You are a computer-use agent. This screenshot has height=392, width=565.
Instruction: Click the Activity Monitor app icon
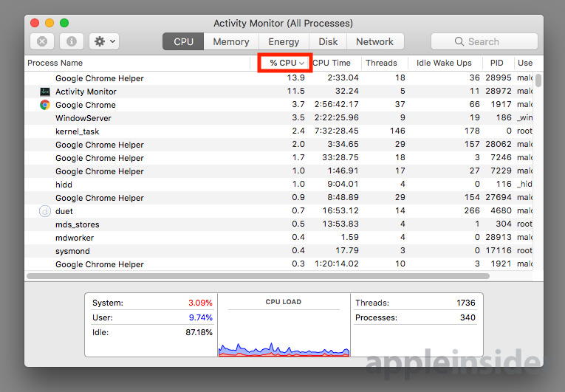(45, 92)
